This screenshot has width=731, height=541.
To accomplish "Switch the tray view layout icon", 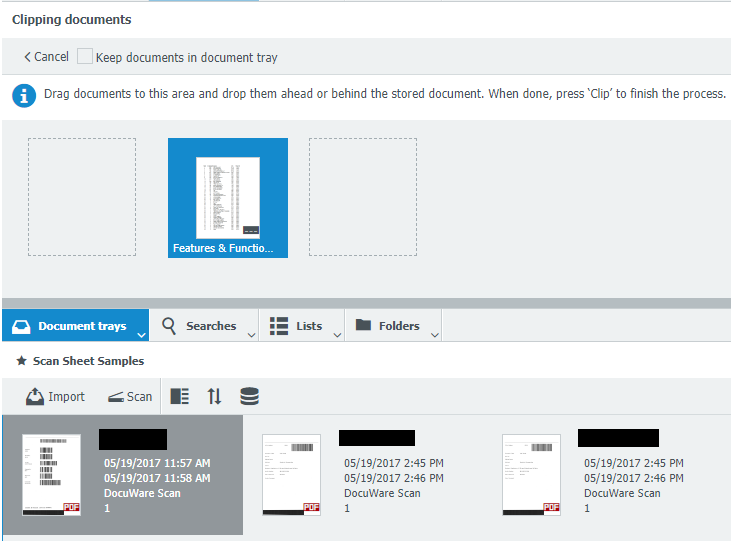I will click(x=180, y=397).
